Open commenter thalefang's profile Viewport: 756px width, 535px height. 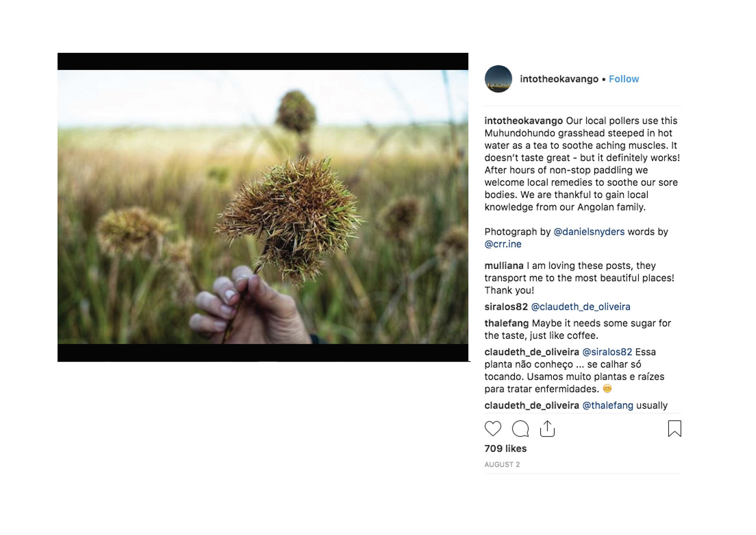pyautogui.click(x=506, y=323)
